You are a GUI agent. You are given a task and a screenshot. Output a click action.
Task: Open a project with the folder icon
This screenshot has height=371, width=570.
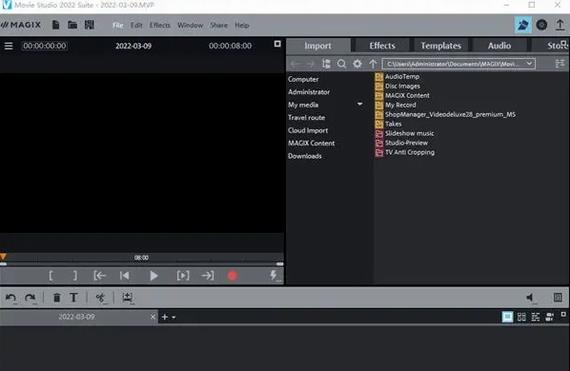point(72,25)
